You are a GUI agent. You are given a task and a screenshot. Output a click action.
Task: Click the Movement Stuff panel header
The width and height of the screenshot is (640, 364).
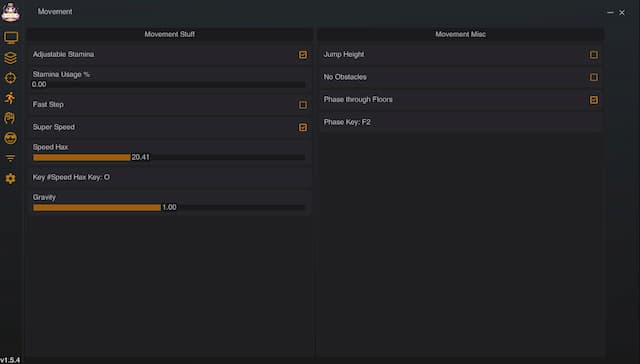coord(170,34)
